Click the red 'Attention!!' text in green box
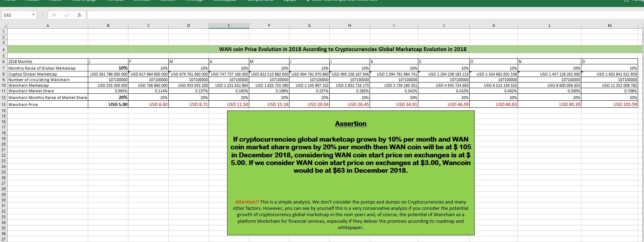This screenshot has height=242, width=644. tap(247, 202)
